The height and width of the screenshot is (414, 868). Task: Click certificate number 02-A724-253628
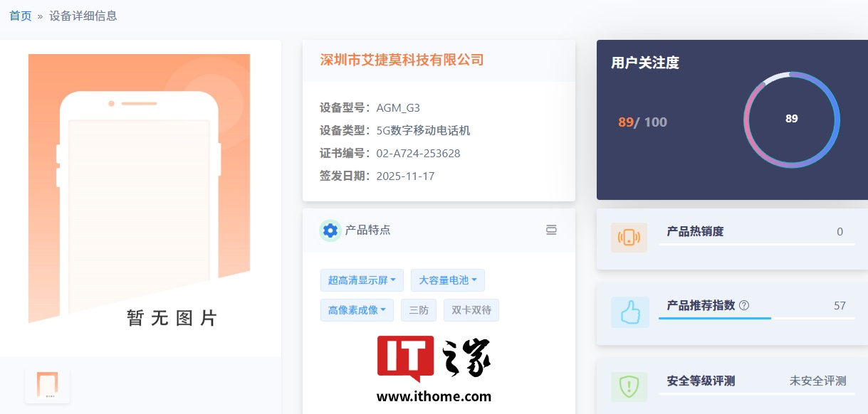(x=418, y=154)
